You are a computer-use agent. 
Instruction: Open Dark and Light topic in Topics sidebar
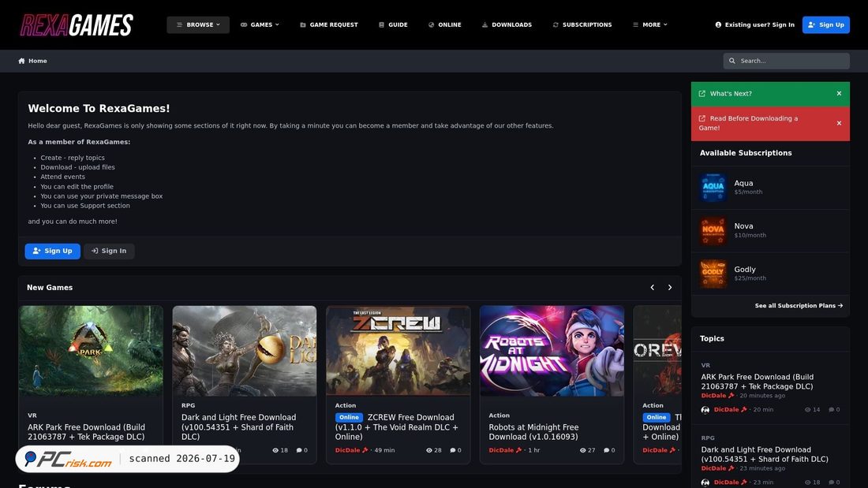pyautogui.click(x=765, y=454)
